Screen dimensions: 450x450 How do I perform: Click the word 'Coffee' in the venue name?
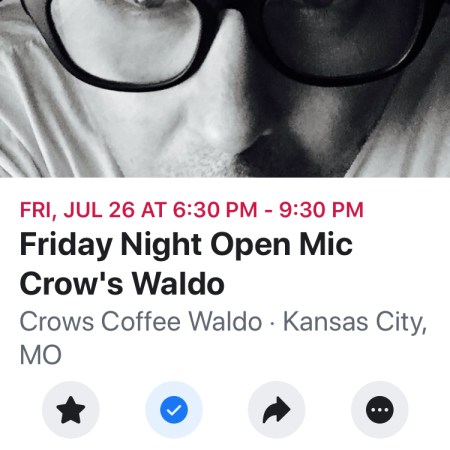(141, 321)
